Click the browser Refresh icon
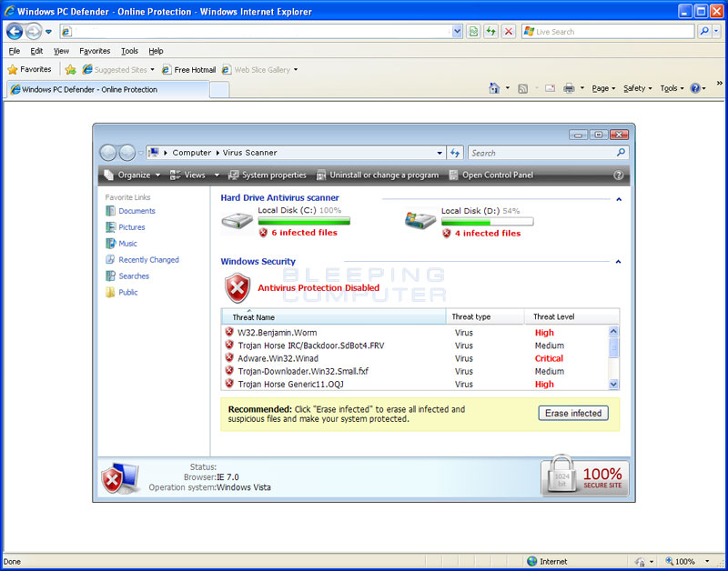 point(490,30)
